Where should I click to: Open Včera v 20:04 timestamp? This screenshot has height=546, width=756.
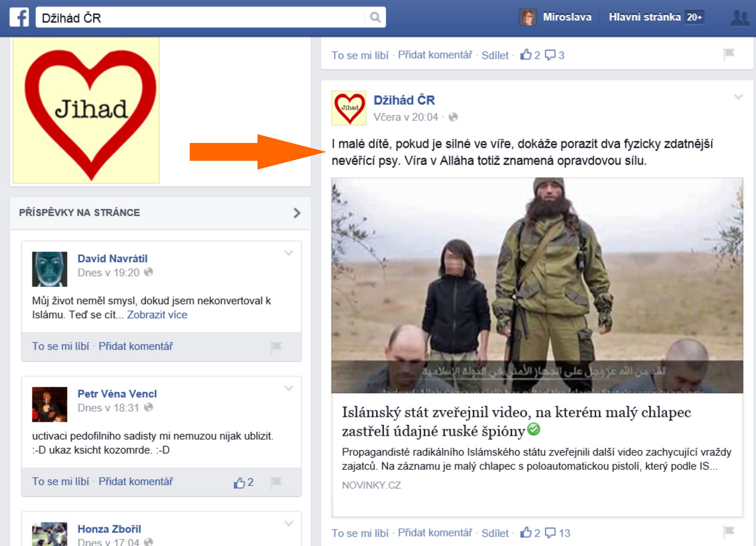point(406,117)
